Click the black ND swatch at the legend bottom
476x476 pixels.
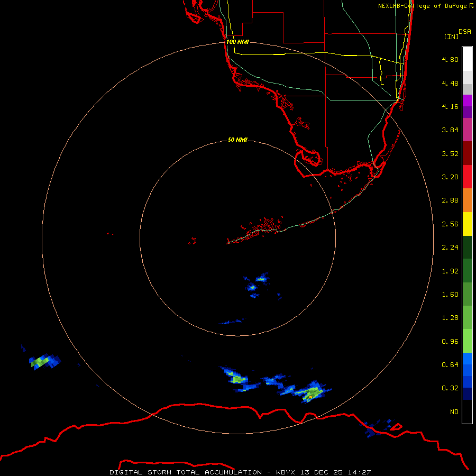[467, 411]
